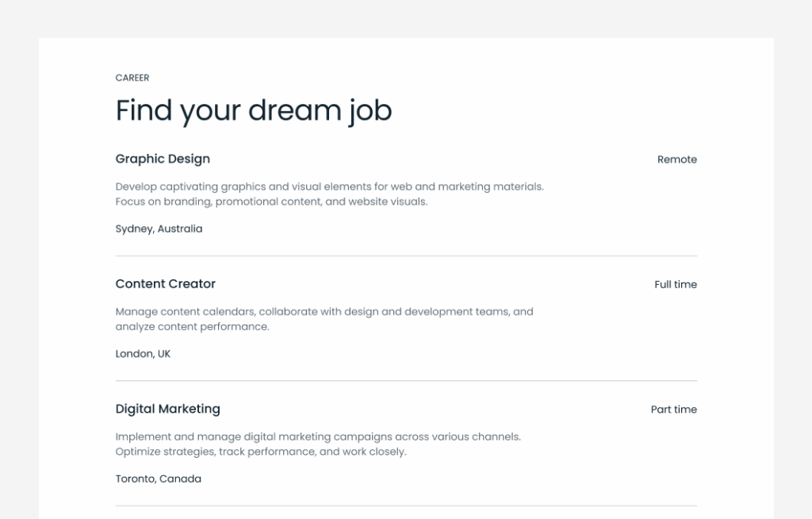Open the Digital Marketing job listing
The image size is (812, 519).
pyautogui.click(x=167, y=409)
